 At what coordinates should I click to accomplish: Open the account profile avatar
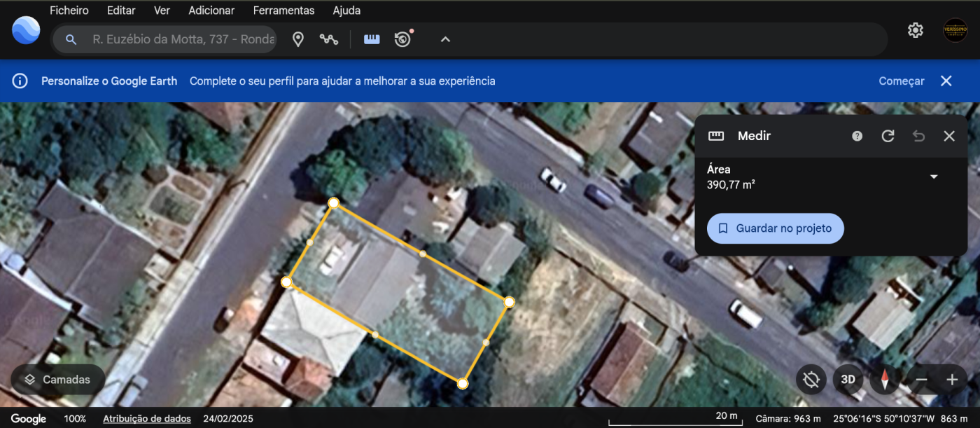pyautogui.click(x=955, y=30)
